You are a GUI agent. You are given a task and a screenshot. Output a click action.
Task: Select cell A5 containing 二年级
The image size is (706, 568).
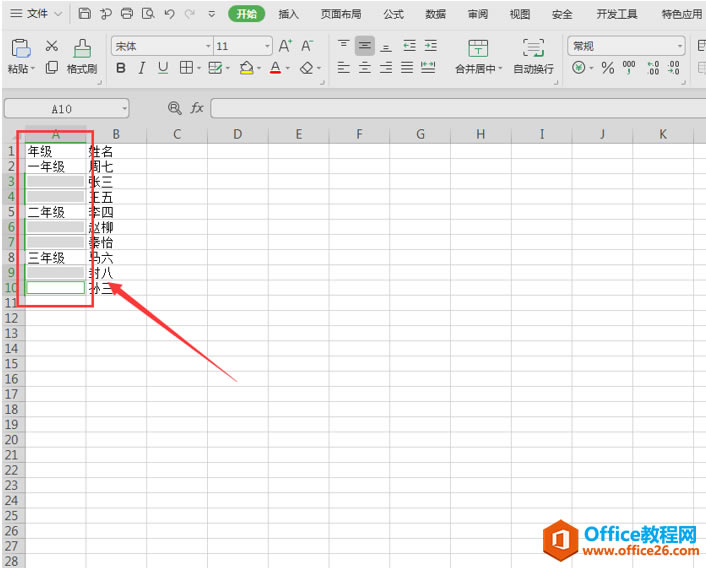[x=55, y=212]
